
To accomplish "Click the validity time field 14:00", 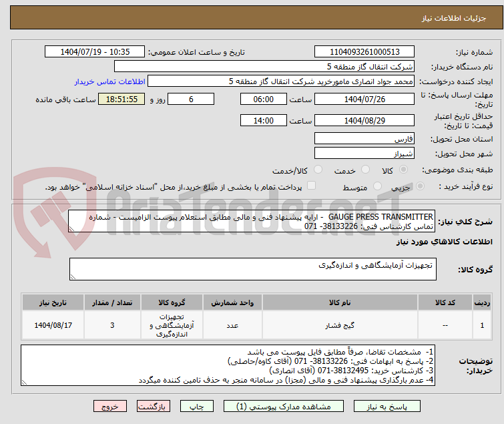I will point(264,121).
